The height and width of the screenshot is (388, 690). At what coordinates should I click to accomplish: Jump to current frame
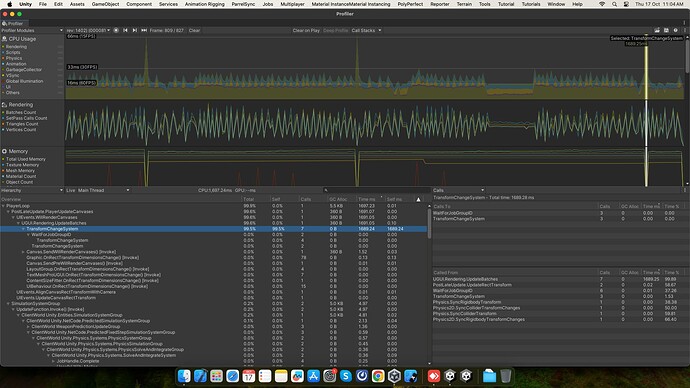coord(144,30)
